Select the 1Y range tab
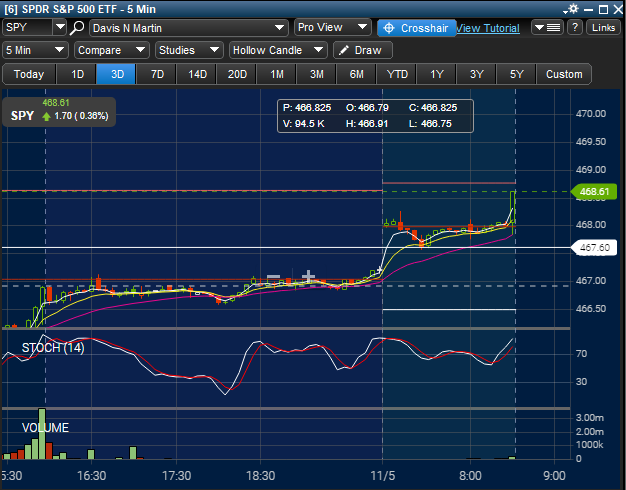This screenshot has width=626, height=490. point(436,74)
